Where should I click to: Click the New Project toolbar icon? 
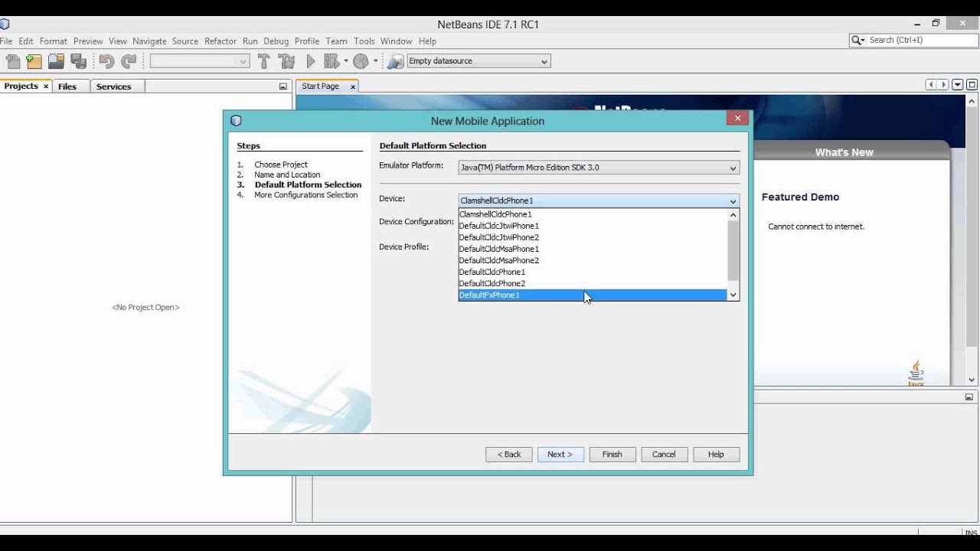[34, 61]
